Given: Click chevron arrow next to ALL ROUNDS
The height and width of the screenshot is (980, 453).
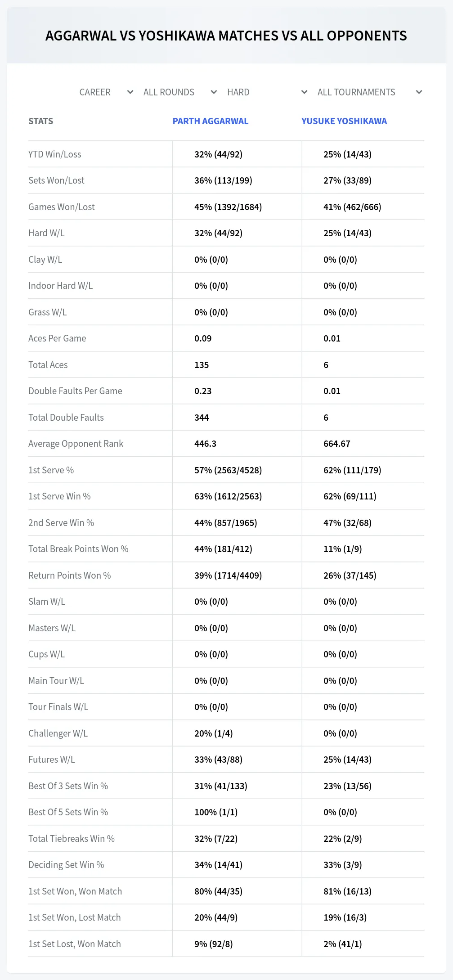Looking at the screenshot, I should click(x=214, y=92).
